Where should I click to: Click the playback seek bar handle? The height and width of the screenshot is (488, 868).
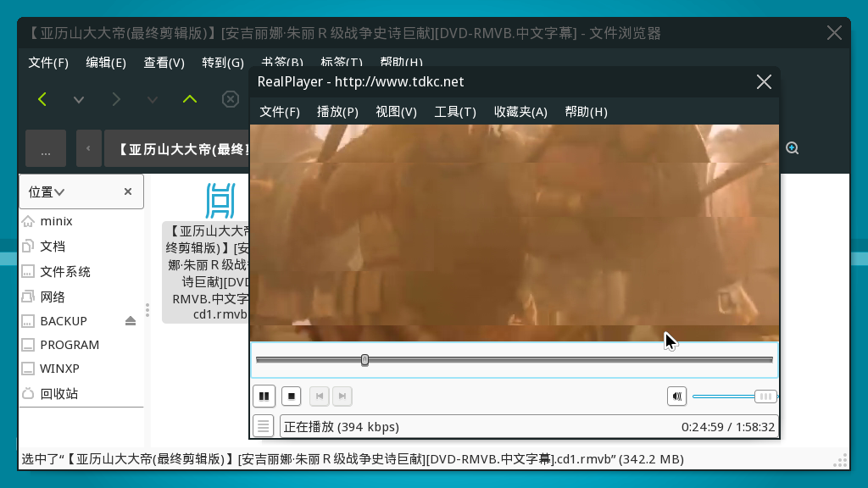(364, 360)
